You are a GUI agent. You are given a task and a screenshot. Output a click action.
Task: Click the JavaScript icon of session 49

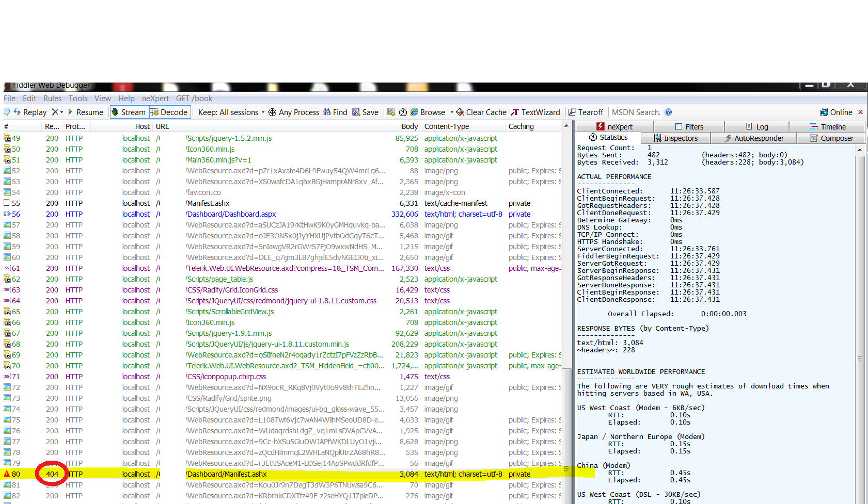7,138
